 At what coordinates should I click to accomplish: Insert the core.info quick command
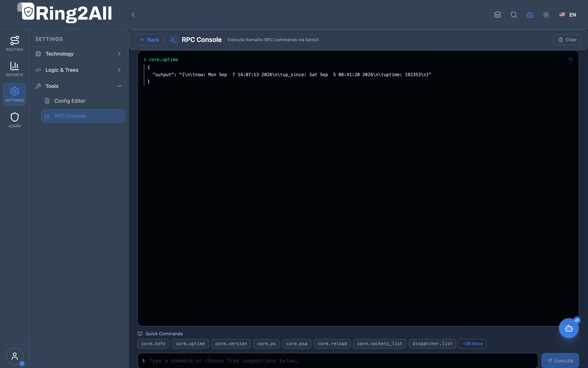pos(153,344)
